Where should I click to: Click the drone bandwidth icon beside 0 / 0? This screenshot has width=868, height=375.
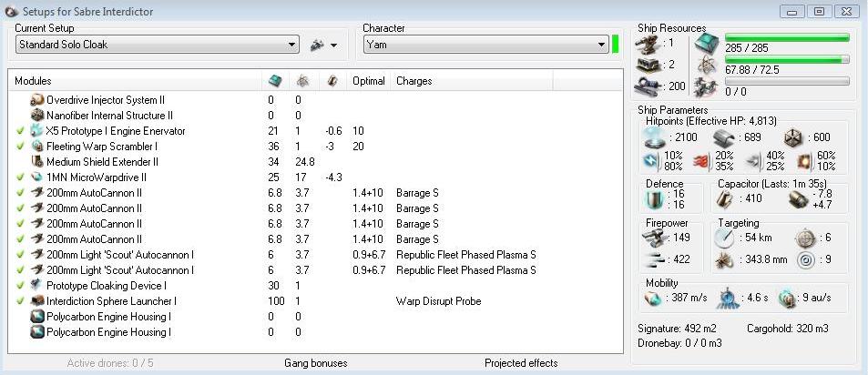[x=707, y=86]
